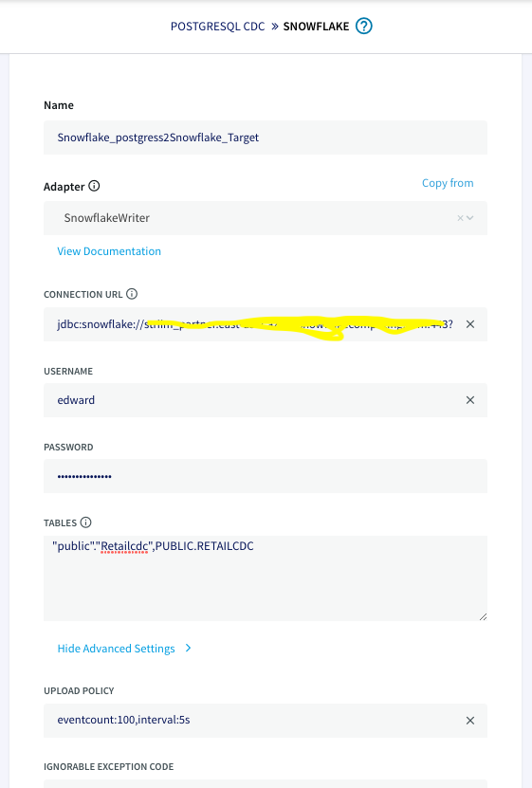This screenshot has width=532, height=788.
Task: Focus the Upload Policy text field
Action: [x=254, y=721]
